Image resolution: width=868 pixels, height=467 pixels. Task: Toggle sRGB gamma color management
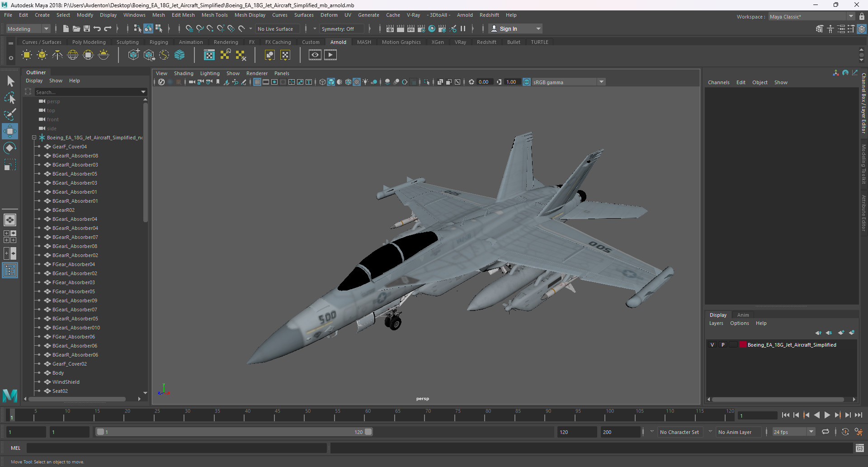527,82
